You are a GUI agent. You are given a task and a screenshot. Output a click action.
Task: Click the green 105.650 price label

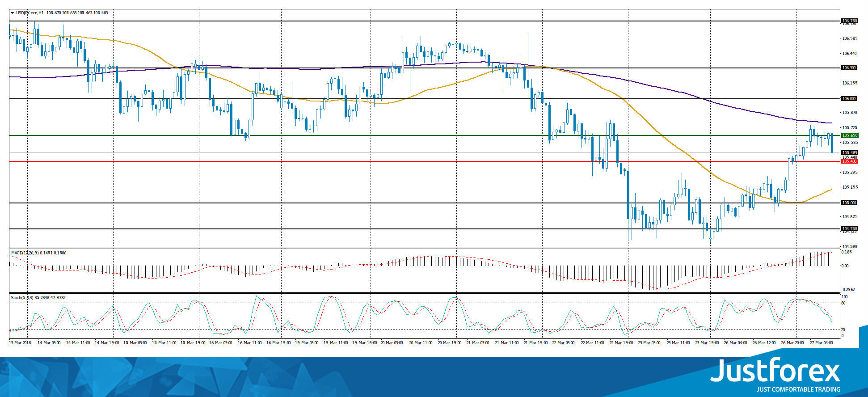tap(849, 135)
